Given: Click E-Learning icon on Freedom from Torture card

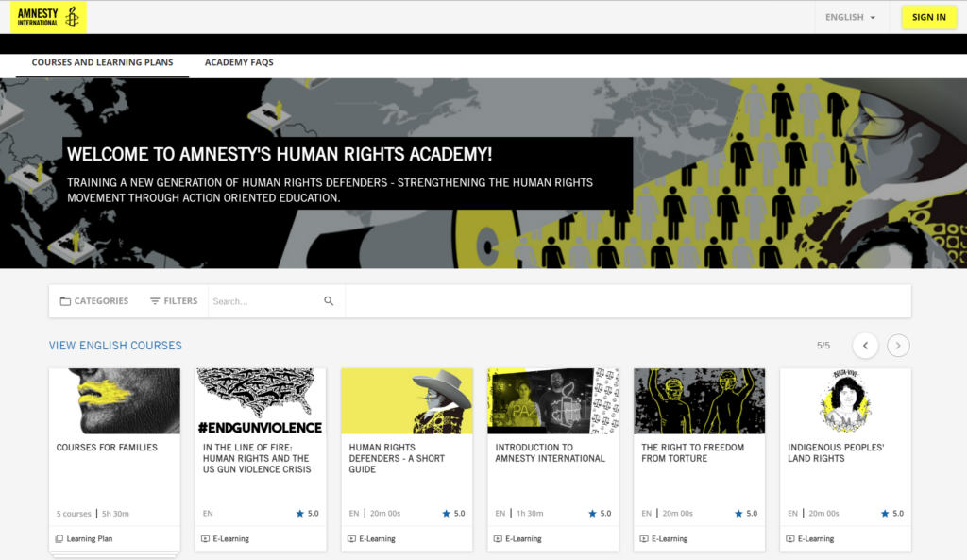Looking at the screenshot, I should point(644,538).
